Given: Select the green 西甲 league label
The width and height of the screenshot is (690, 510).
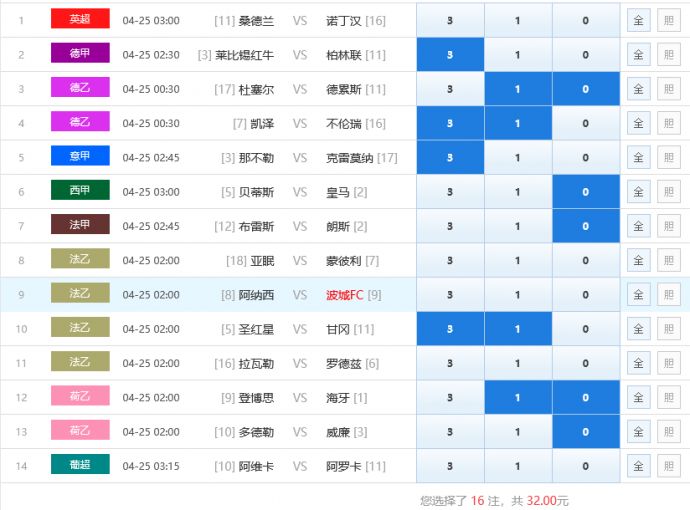Looking at the screenshot, I should [80, 191].
